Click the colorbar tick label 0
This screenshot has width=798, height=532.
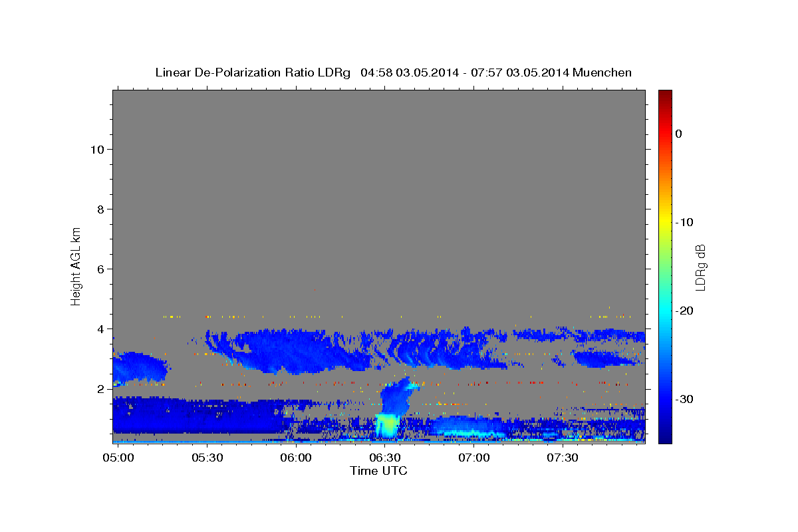[678, 134]
